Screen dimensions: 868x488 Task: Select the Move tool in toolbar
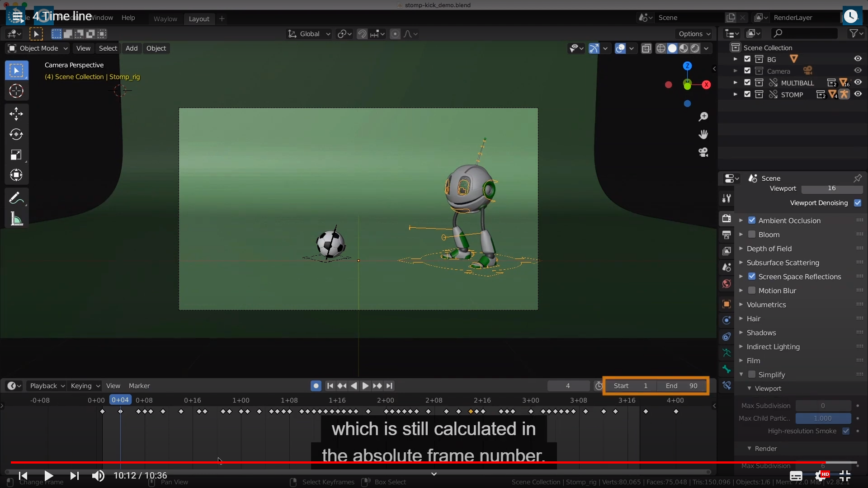coord(16,113)
